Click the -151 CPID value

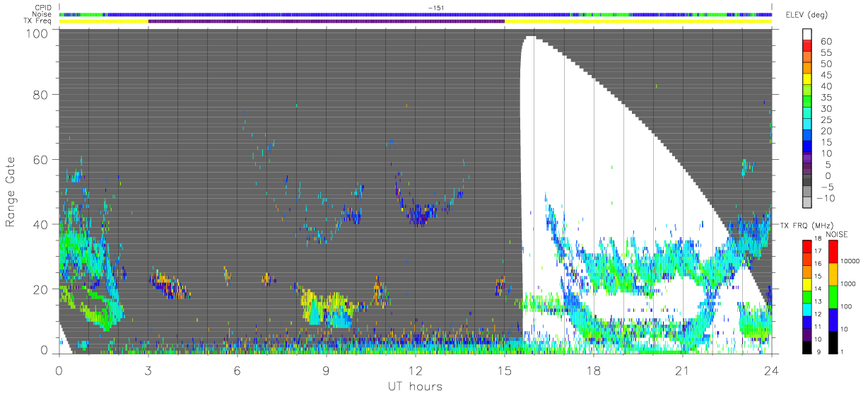coord(435,8)
